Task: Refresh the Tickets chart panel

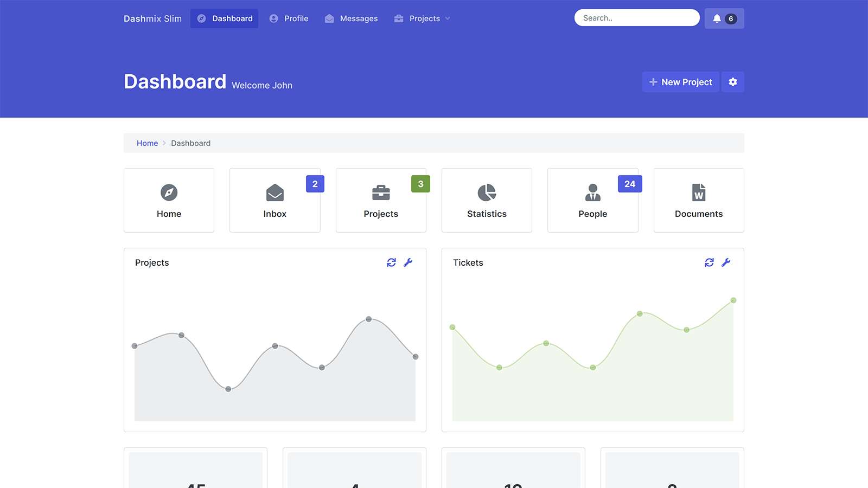Action: click(x=709, y=262)
